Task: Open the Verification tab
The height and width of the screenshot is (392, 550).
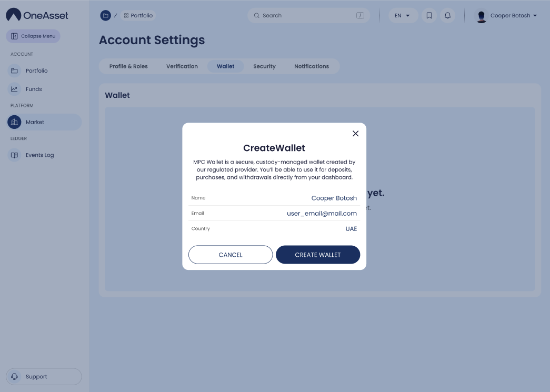Action: pyautogui.click(x=182, y=66)
